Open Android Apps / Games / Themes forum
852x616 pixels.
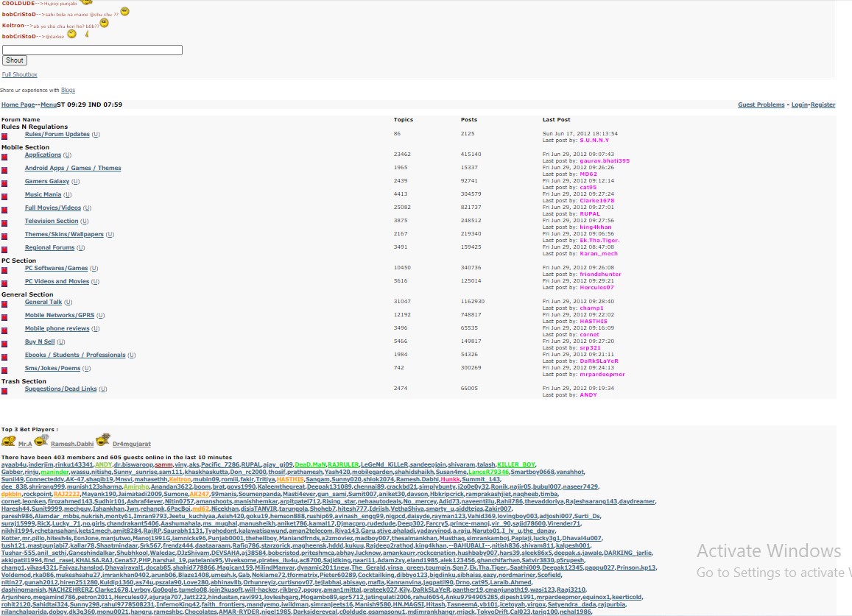point(73,169)
